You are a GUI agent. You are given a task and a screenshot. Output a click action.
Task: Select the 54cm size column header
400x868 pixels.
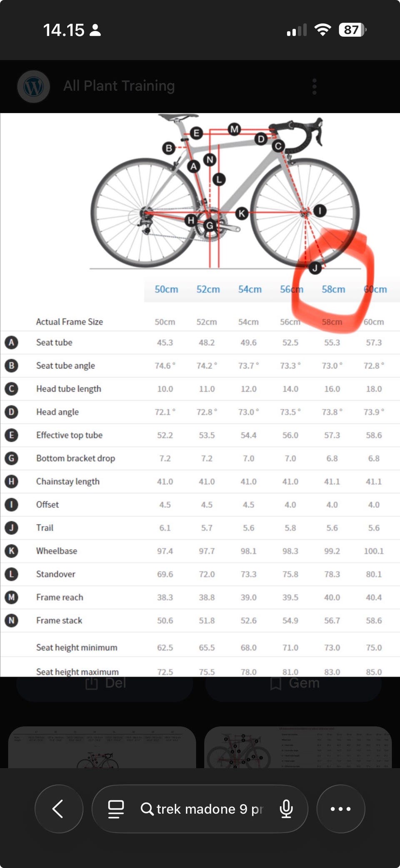tap(250, 289)
